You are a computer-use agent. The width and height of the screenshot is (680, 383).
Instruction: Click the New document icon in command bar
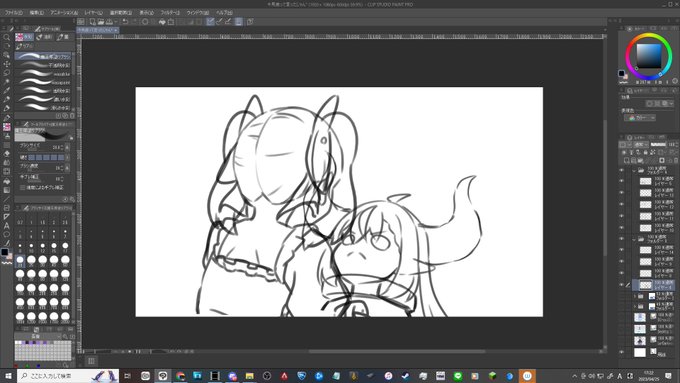[92, 22]
